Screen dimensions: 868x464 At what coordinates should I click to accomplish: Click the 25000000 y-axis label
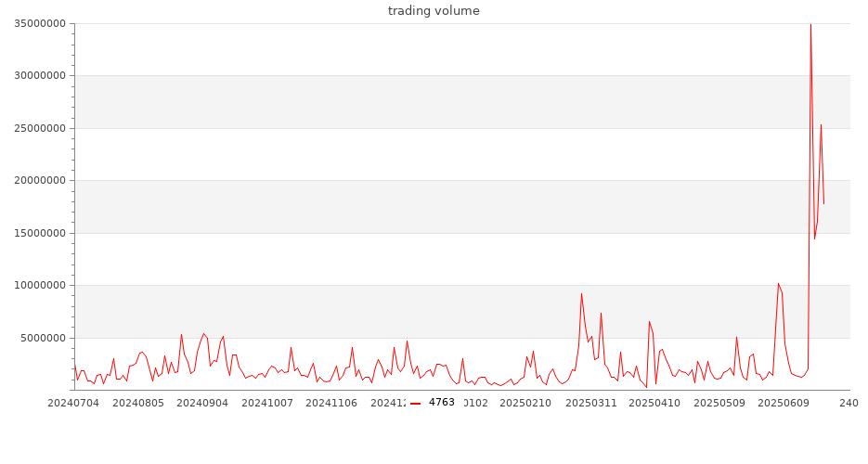coord(37,128)
